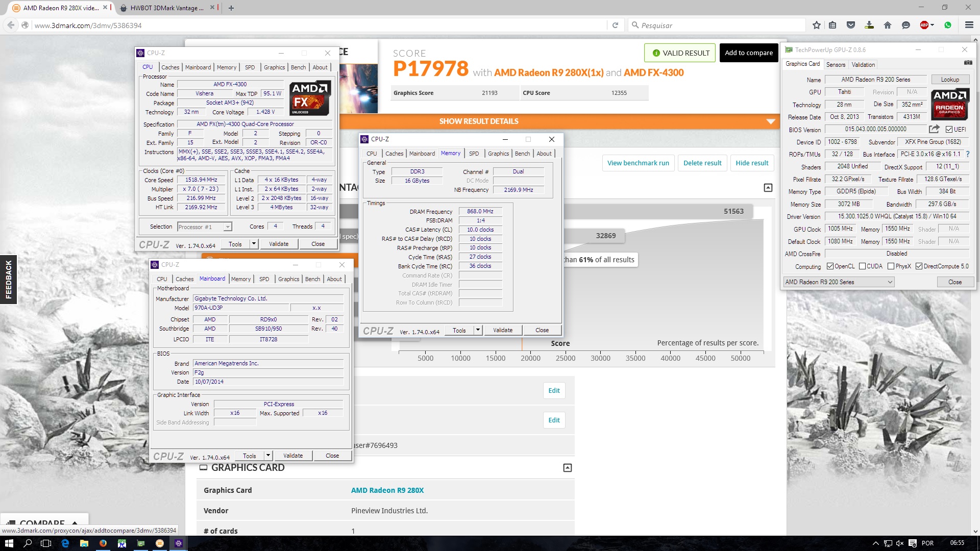Open AMD Radeon R9 280X link
980x551 pixels.
tap(387, 490)
